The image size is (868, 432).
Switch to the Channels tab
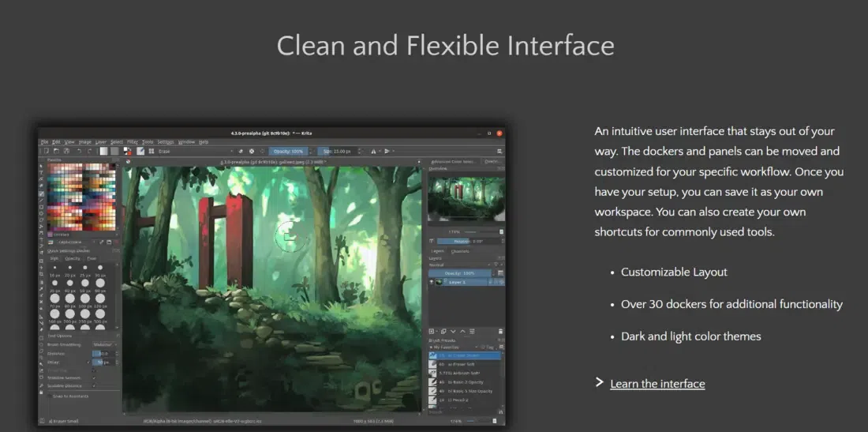click(460, 251)
